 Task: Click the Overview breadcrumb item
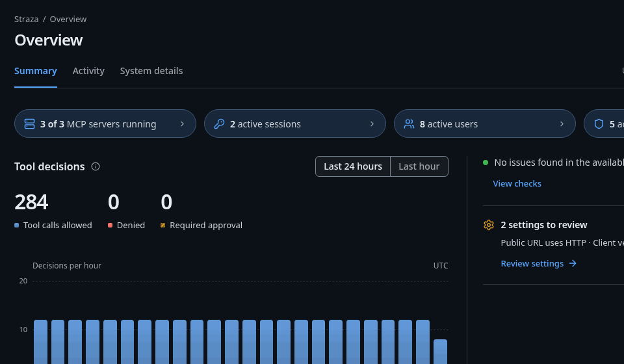pos(68,19)
